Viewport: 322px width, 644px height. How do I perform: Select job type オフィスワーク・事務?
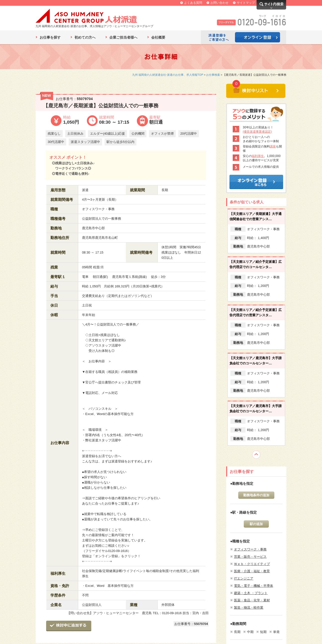click(250, 549)
